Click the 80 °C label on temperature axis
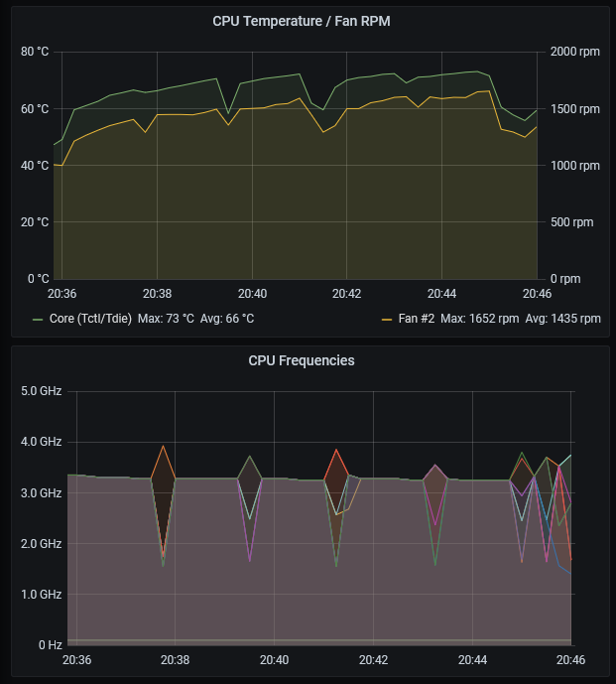The width and height of the screenshot is (616, 684). 35,52
